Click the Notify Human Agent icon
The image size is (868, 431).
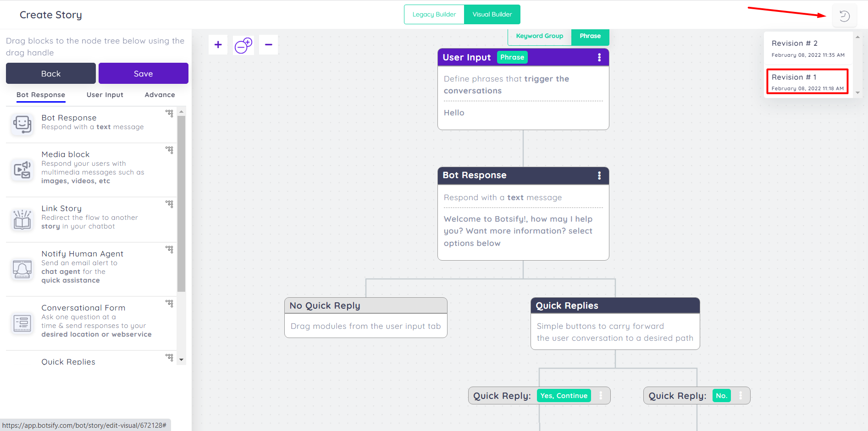(x=22, y=269)
